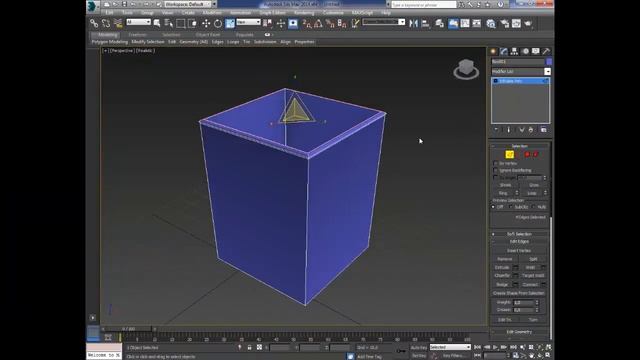Switch to the Freeform ribbon tab
This screenshot has width=640, height=360.
(x=138, y=35)
